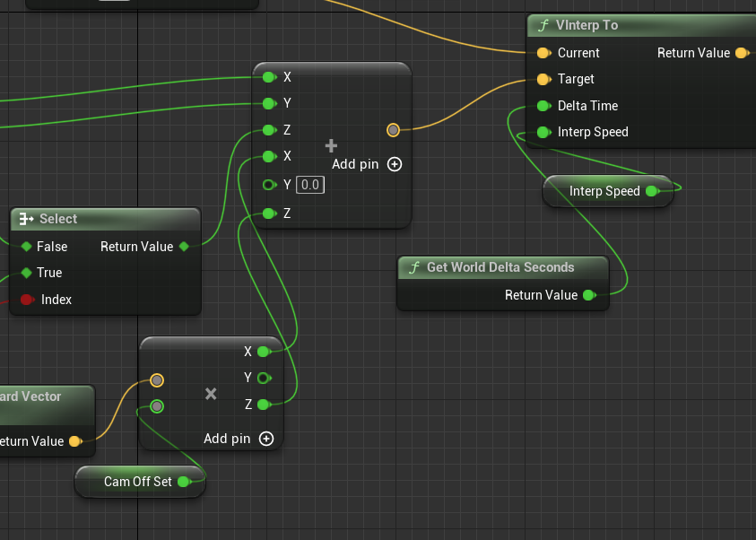Click the red Index pin on Select node
This screenshot has height=540, width=756.
pyautogui.click(x=27, y=300)
